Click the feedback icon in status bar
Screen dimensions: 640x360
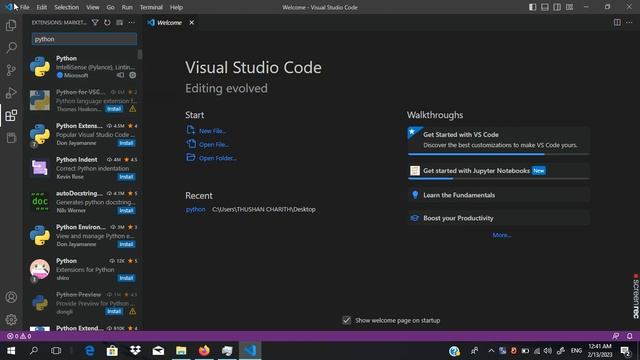616,336
